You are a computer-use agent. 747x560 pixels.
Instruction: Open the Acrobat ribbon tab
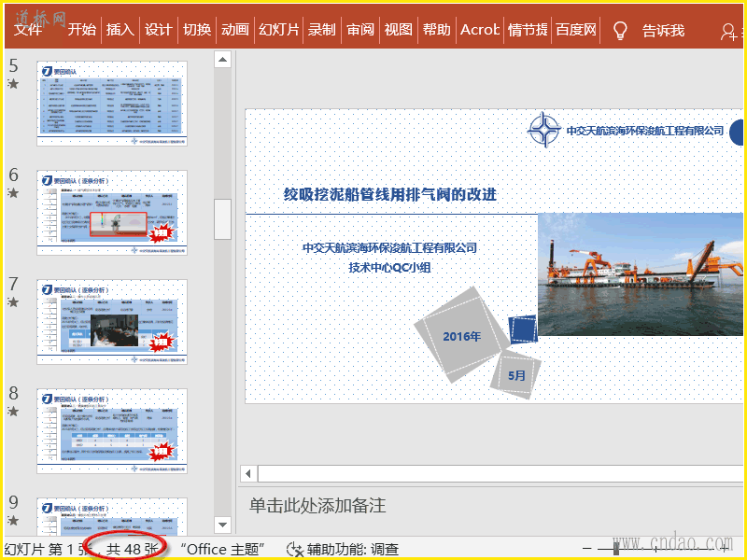tap(480, 30)
